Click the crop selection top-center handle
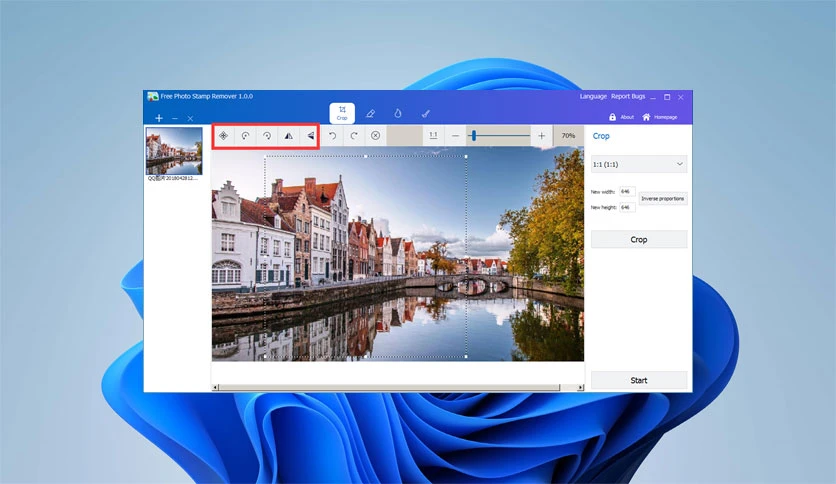 (x=365, y=156)
